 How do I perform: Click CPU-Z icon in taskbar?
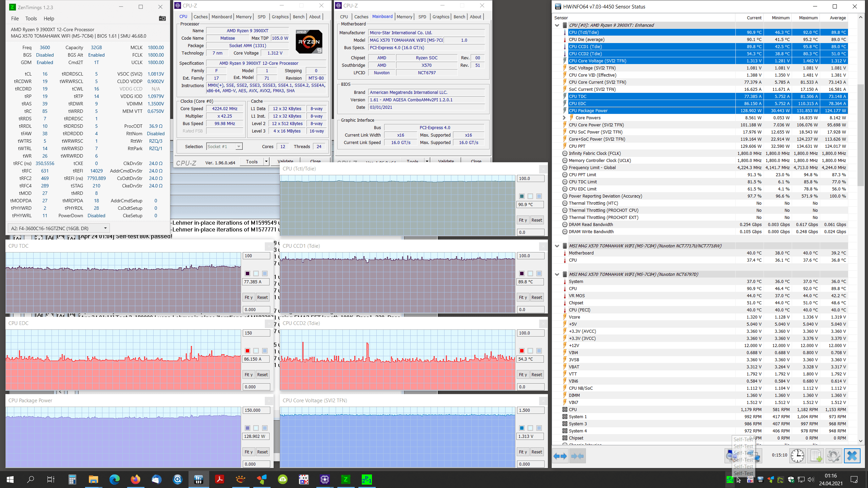pos(325,480)
